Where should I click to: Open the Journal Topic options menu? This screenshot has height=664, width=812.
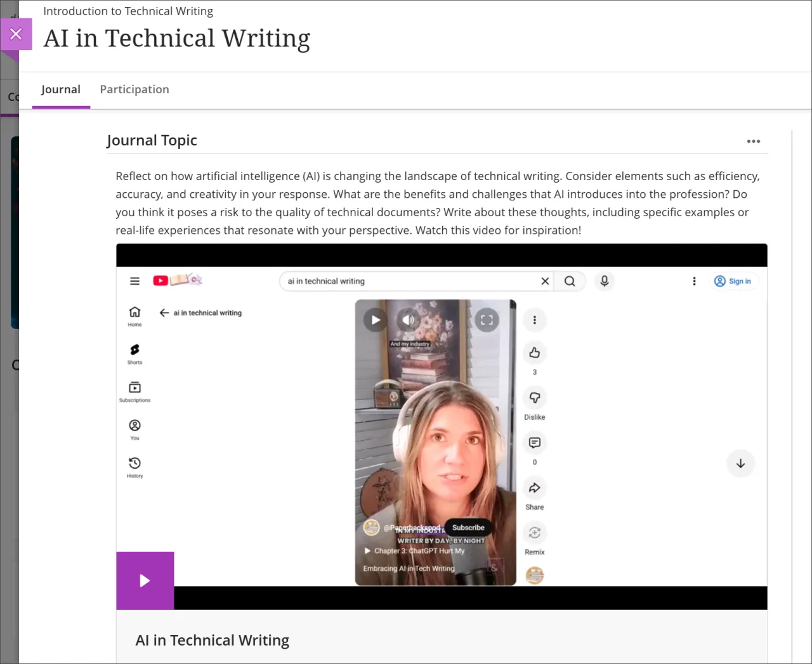click(754, 141)
